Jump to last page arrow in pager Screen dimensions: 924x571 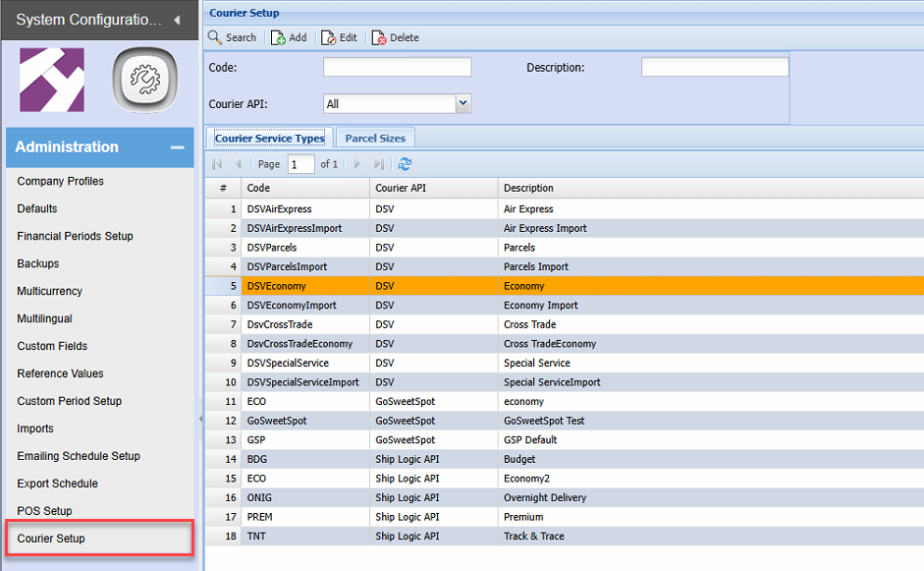point(379,164)
